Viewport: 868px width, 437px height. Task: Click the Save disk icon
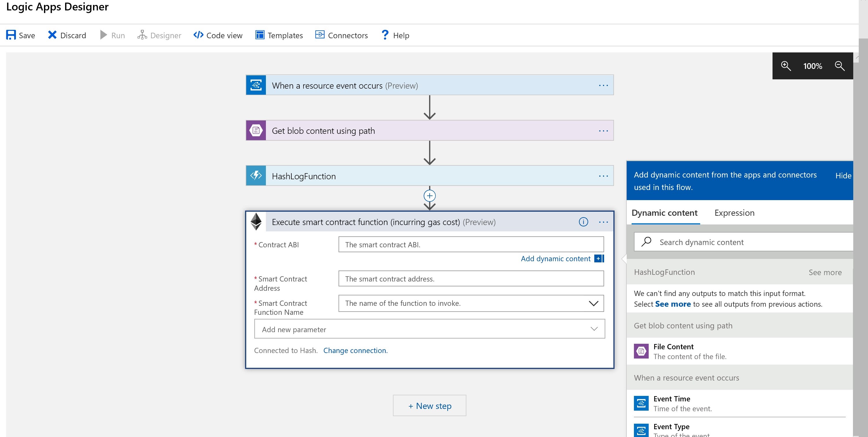pyautogui.click(x=11, y=35)
